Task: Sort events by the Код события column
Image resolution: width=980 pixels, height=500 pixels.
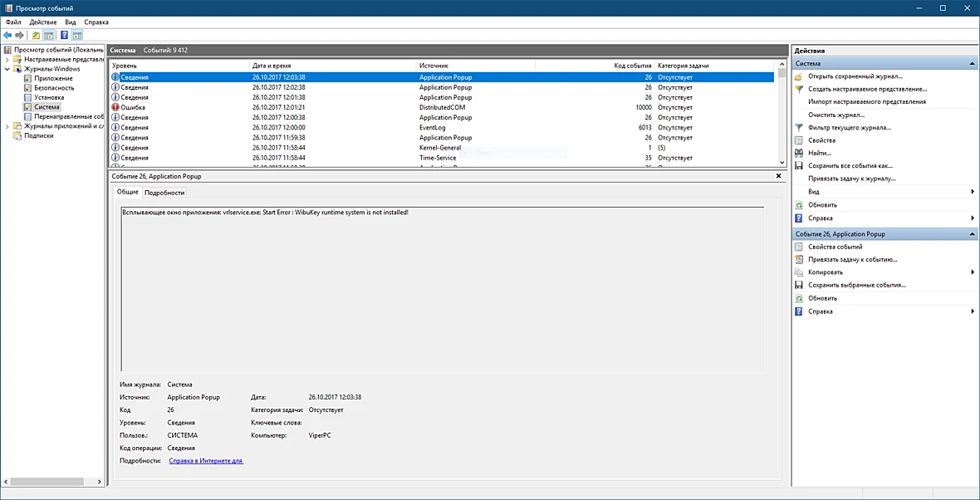Action: 595,66
